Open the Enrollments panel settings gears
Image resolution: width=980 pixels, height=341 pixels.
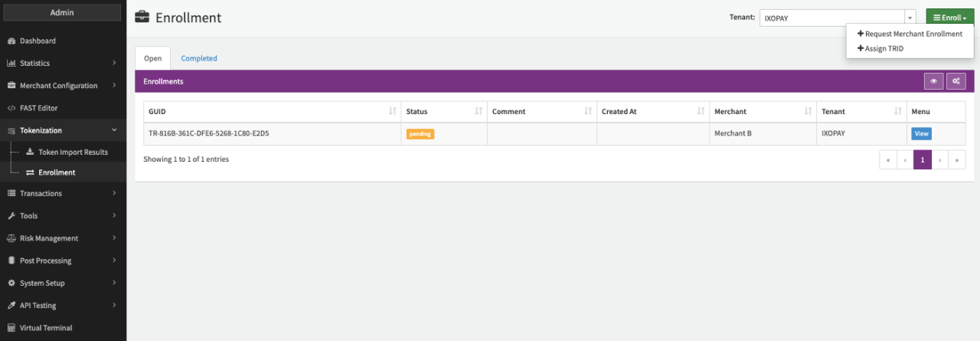(x=955, y=81)
